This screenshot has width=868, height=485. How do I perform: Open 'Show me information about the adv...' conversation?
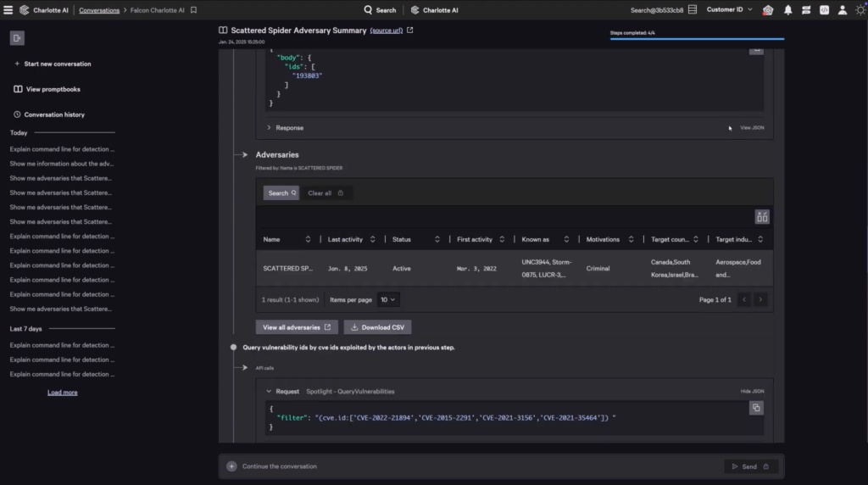point(61,164)
